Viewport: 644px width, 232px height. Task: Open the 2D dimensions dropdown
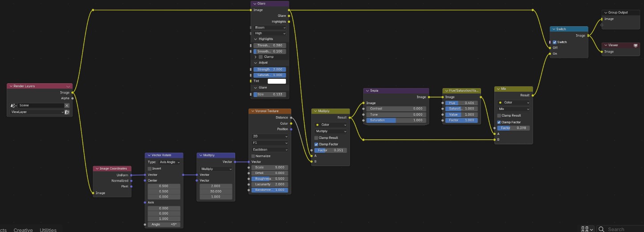[270, 136]
